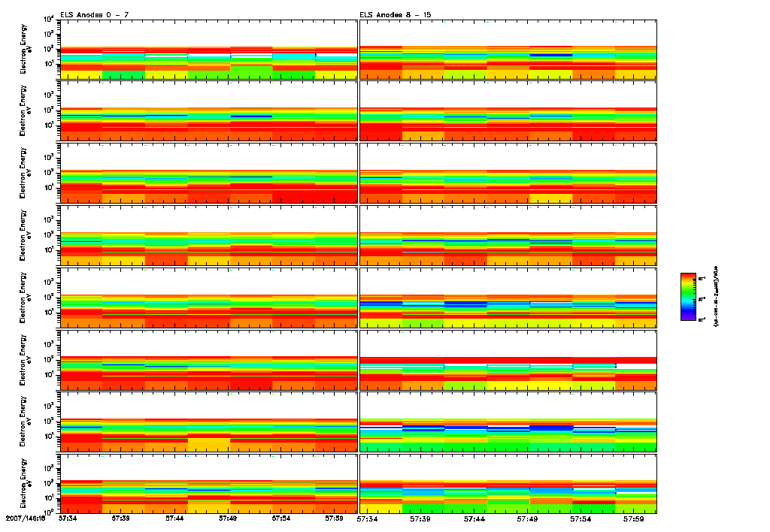Click '57:49' under the Anodes 8-15 column

tap(527, 518)
